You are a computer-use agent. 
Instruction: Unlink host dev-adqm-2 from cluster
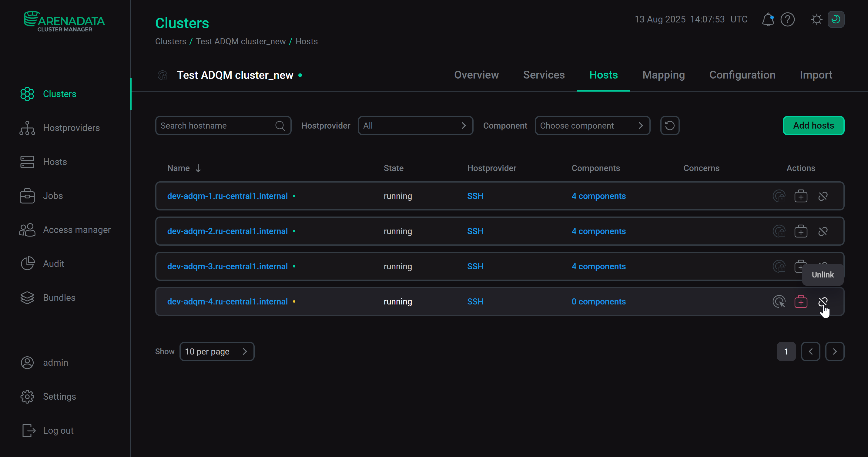823,231
